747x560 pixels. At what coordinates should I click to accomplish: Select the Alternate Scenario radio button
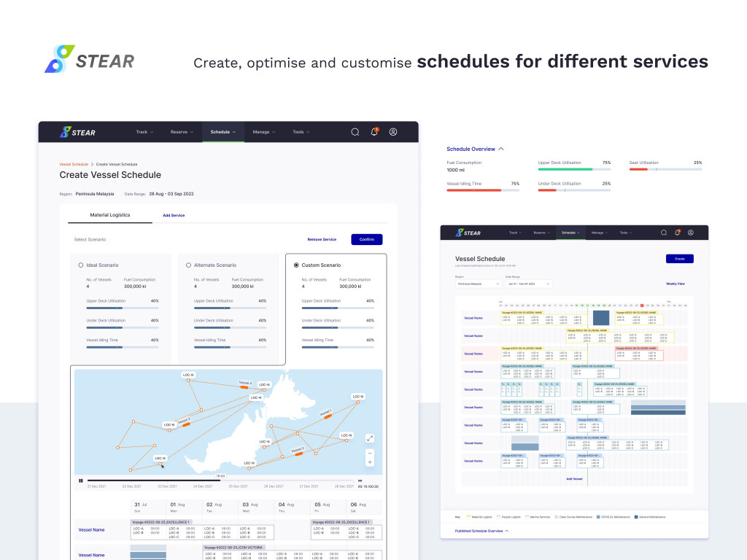pos(188,265)
